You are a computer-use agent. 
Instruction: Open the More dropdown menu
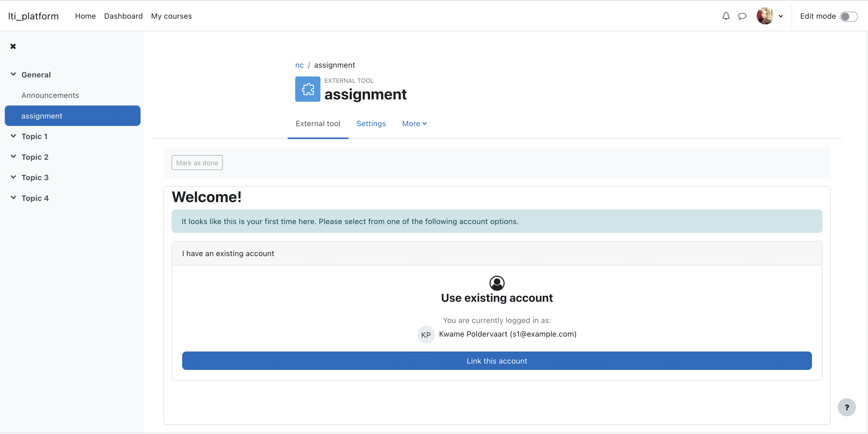[x=414, y=124]
